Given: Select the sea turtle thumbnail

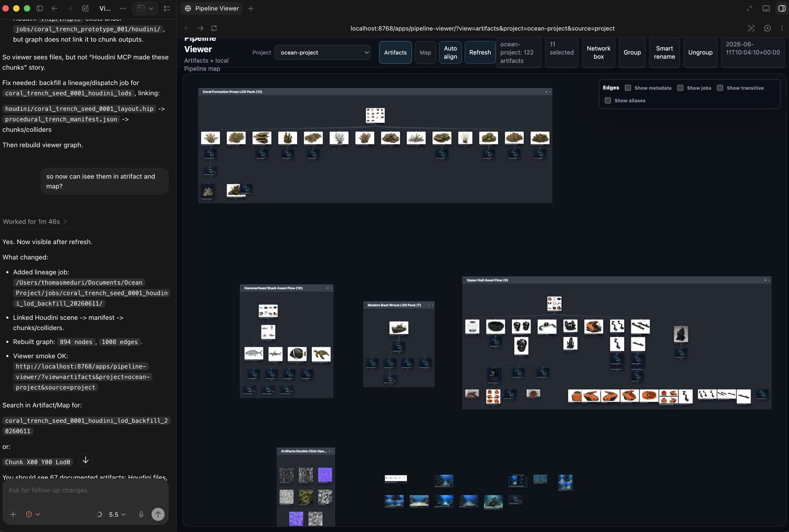Looking at the screenshot, I should pos(321,354).
